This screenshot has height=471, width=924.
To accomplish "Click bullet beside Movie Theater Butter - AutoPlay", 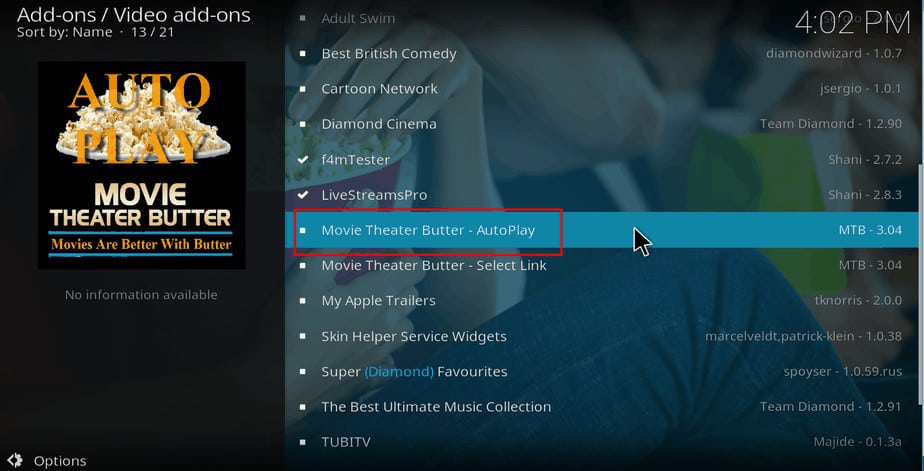I will coord(303,230).
